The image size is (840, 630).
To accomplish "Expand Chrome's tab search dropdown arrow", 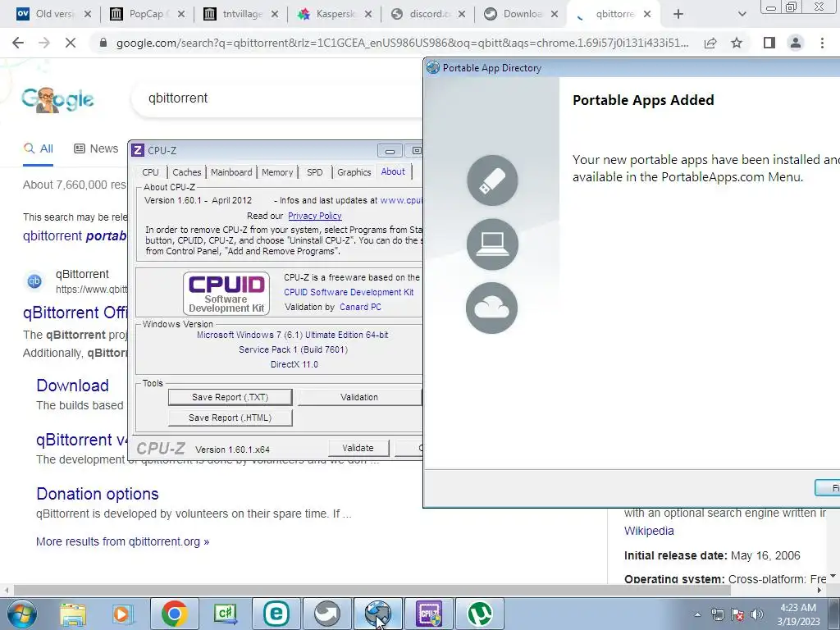I will pos(742,14).
